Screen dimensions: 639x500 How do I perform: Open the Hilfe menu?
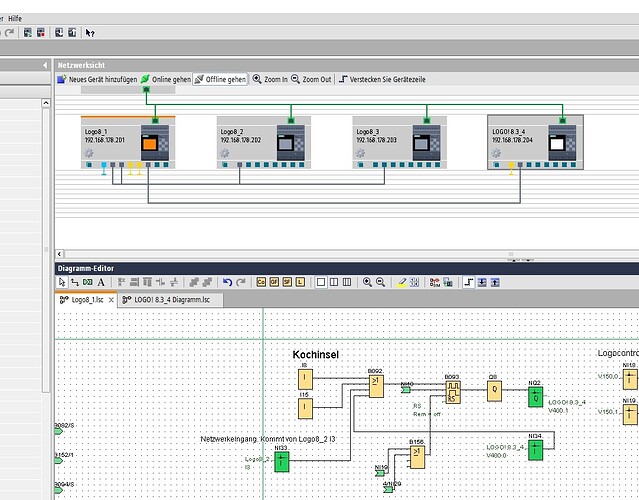15,18
